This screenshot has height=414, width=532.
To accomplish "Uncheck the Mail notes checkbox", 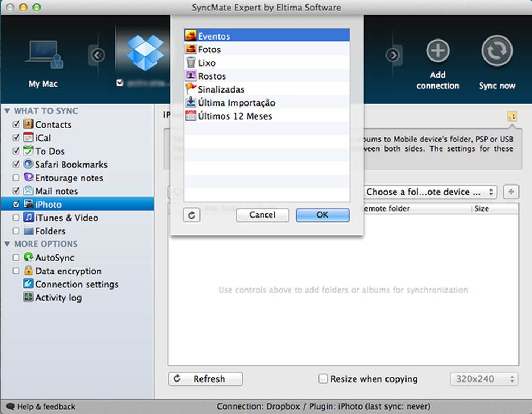I will pos(16,191).
